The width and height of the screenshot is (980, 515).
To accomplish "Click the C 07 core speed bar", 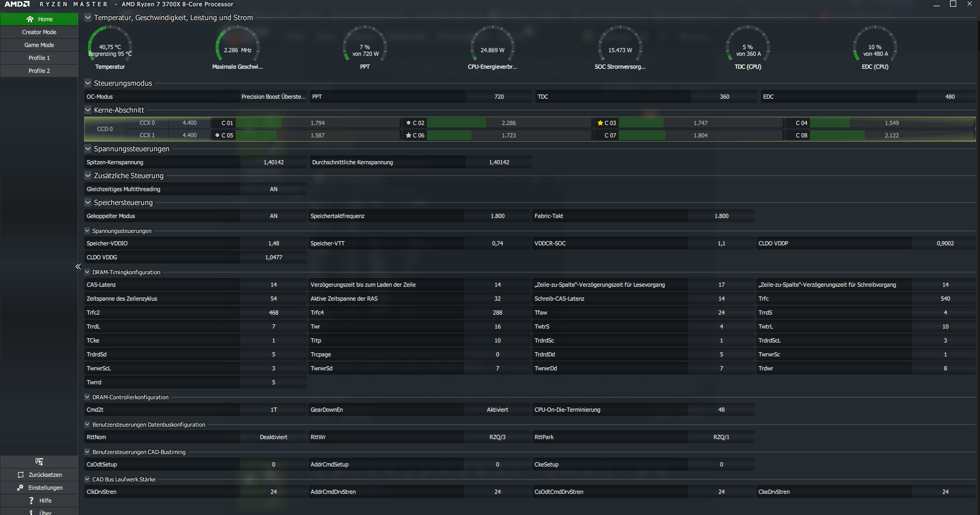I will point(700,135).
